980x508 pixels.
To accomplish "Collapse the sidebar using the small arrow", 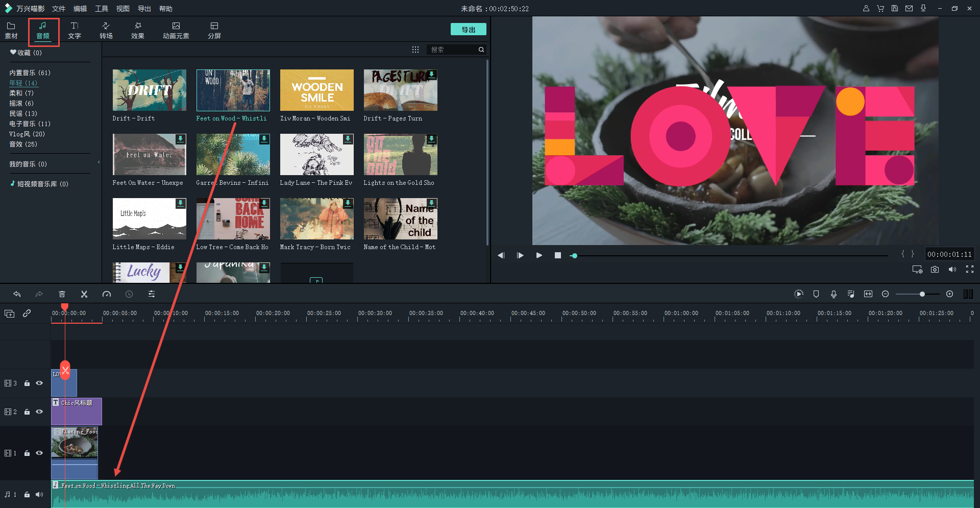I will (99, 162).
